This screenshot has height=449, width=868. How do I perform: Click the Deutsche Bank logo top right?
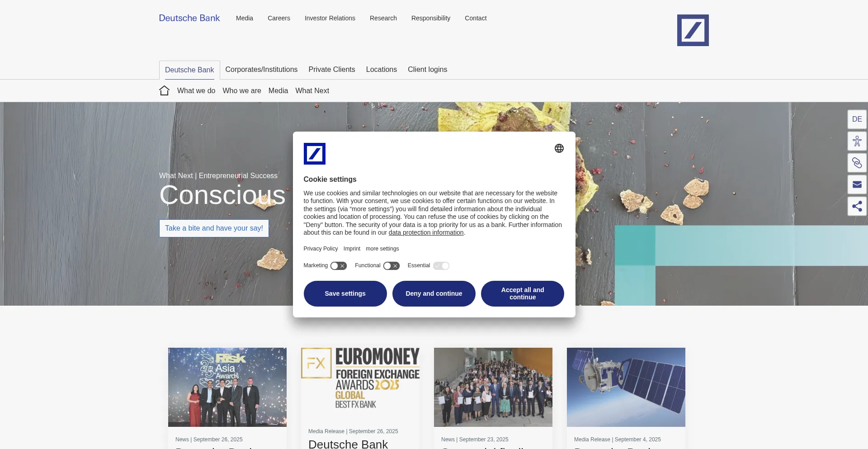[x=693, y=30]
